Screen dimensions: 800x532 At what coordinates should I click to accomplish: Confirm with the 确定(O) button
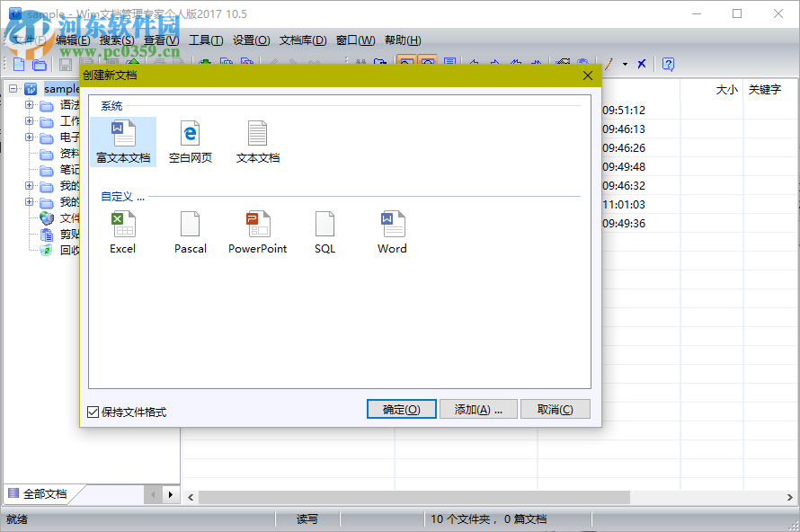pos(402,409)
